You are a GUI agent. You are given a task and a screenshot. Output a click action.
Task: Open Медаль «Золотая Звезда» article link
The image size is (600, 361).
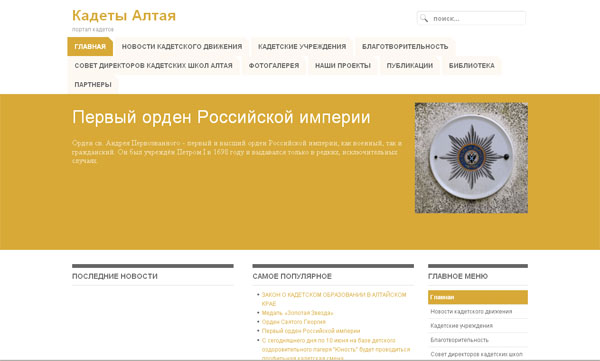pos(297,313)
